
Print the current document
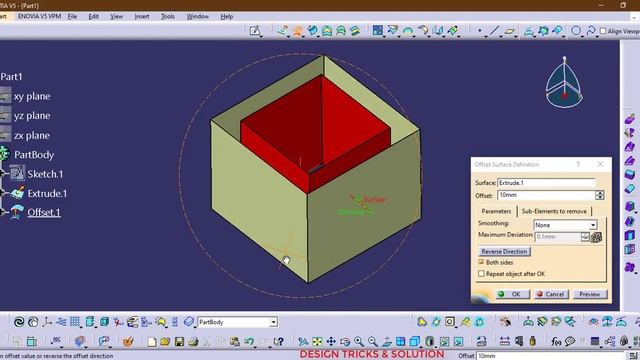tap(193, 341)
